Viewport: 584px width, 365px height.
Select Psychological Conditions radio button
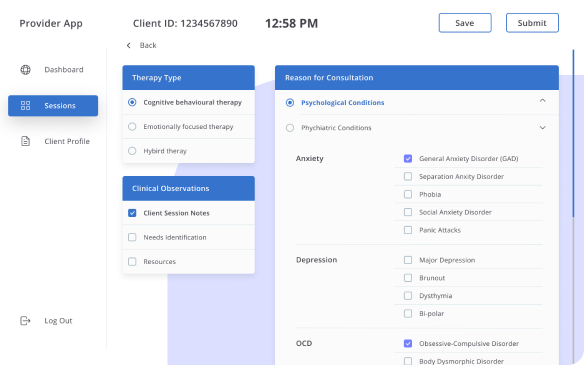(290, 102)
